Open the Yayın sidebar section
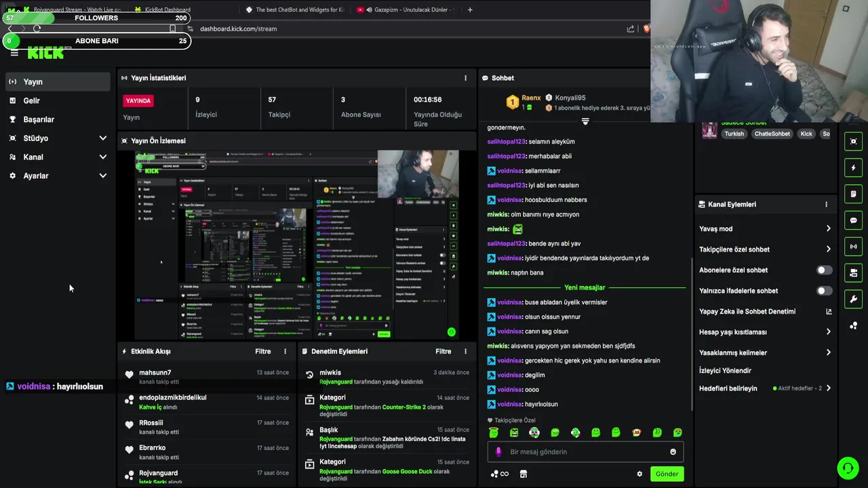The width and height of the screenshot is (868, 488). (58, 82)
